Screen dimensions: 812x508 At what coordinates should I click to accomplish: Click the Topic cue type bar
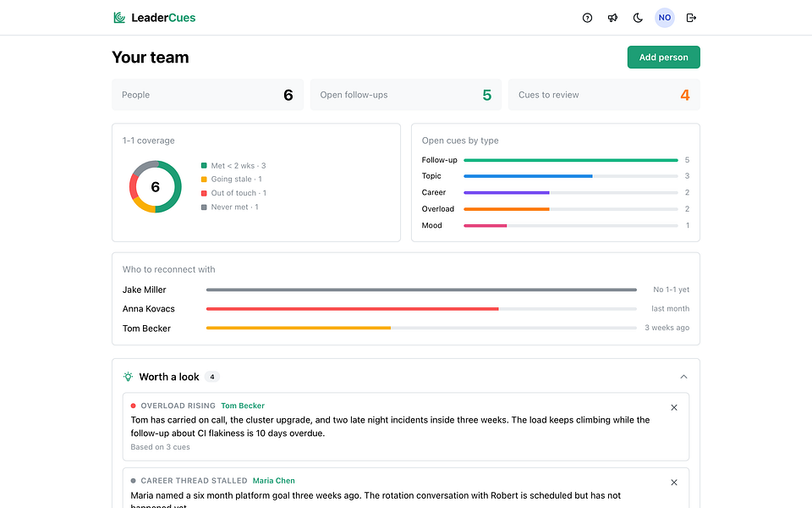click(x=571, y=176)
